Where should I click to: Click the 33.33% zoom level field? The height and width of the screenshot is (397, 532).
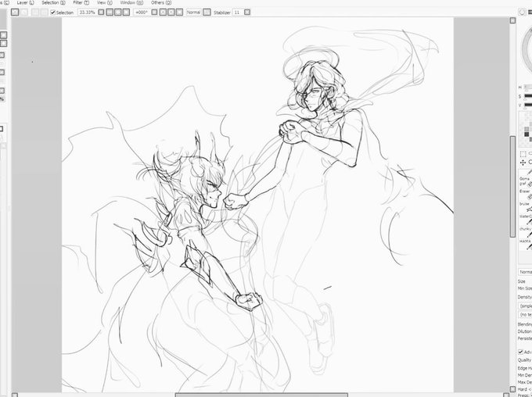tap(87, 13)
